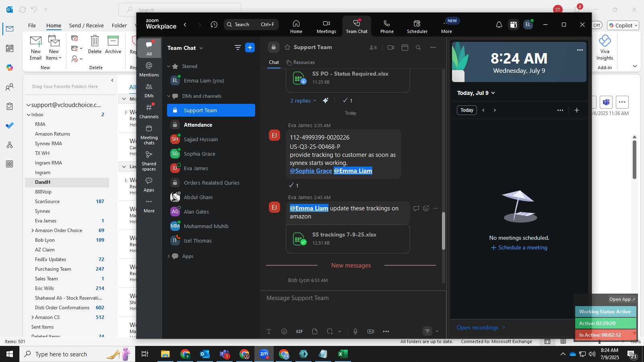Record video message in composer
644x362 pixels.
coord(371,331)
